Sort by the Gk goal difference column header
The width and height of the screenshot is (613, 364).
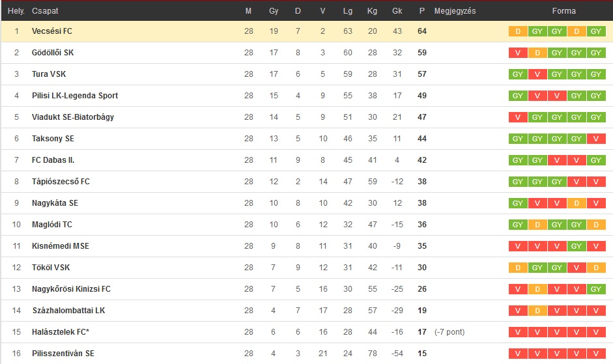point(397,11)
